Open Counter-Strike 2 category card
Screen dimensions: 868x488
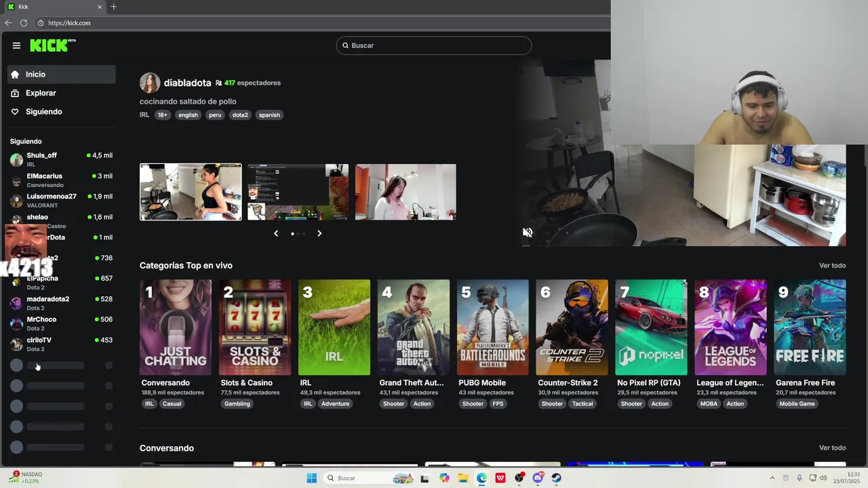point(572,327)
